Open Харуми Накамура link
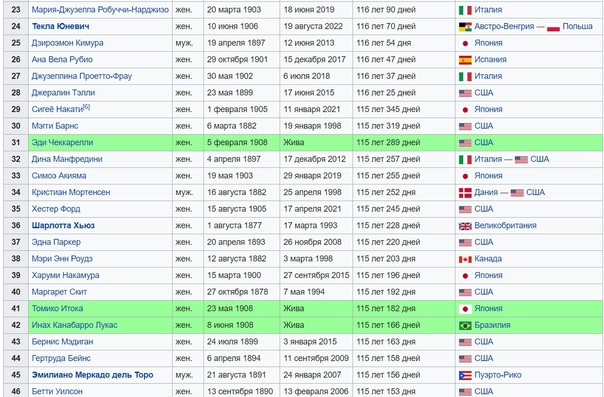The width and height of the screenshot is (604, 397). 65,275
